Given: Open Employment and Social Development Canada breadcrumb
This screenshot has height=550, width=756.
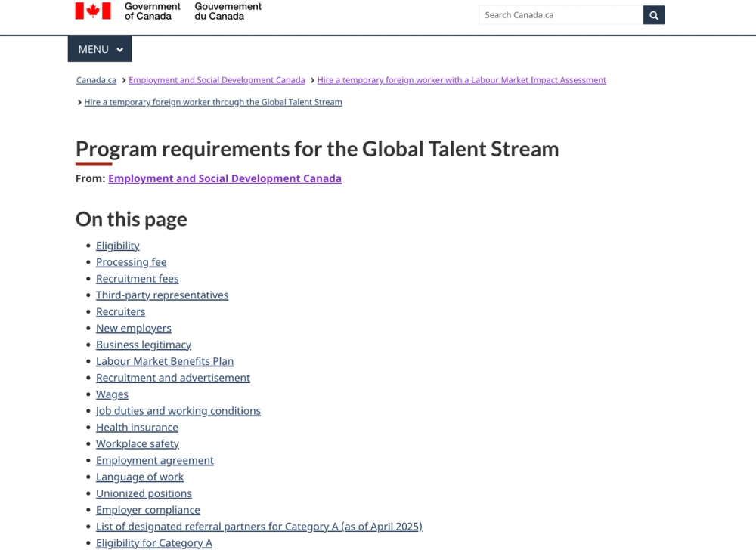Looking at the screenshot, I should (216, 80).
